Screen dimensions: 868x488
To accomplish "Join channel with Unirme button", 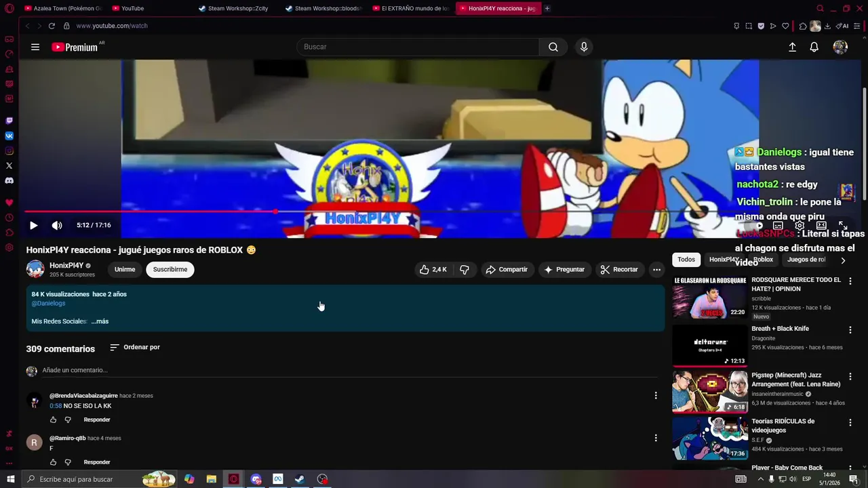I will 125,269.
